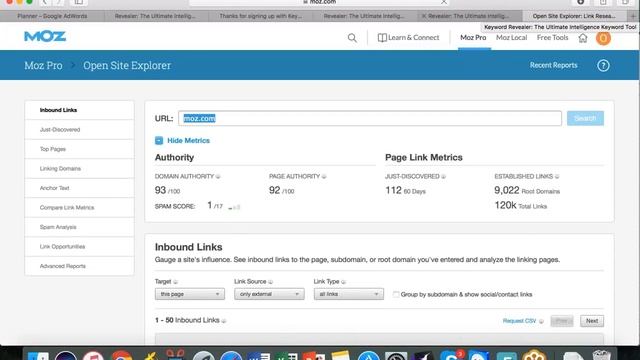Open the Safari share icon
The image size is (640, 360).
pos(603,2)
